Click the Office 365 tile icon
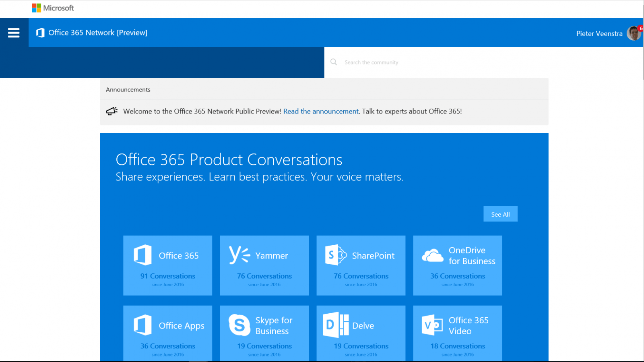This screenshot has width=644, height=362. pyautogui.click(x=142, y=255)
